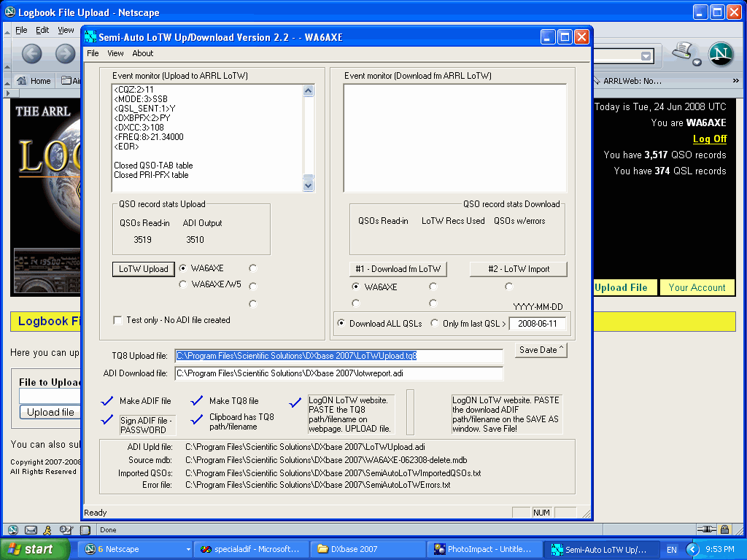
Task: Open the Print button dropdown arrow
Action: pyautogui.click(x=697, y=63)
